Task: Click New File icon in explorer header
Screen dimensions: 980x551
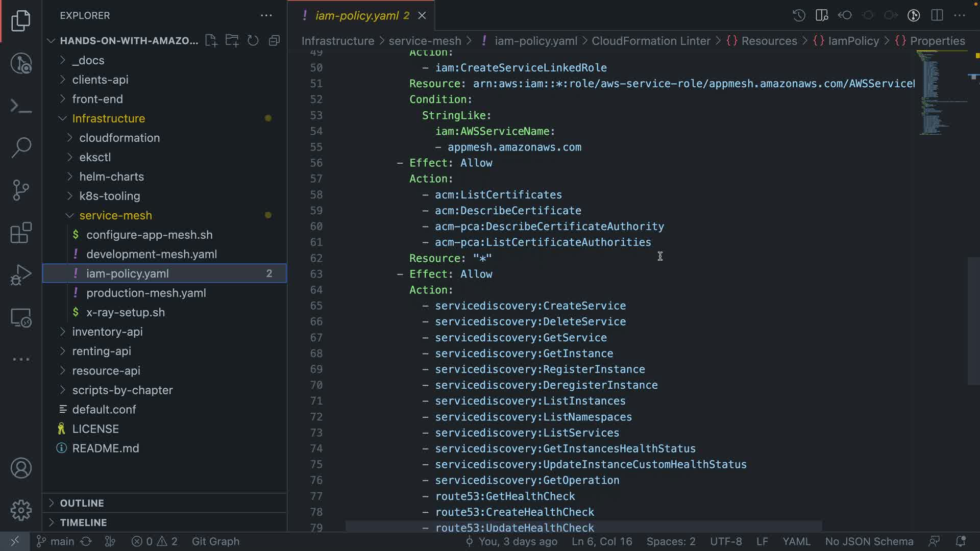Action: [211, 41]
